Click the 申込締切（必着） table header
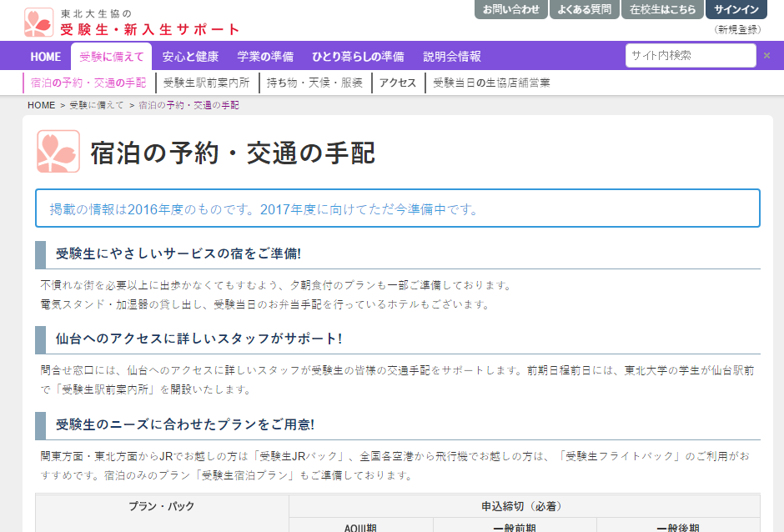Screen dimensions: 784x532 (x=524, y=506)
